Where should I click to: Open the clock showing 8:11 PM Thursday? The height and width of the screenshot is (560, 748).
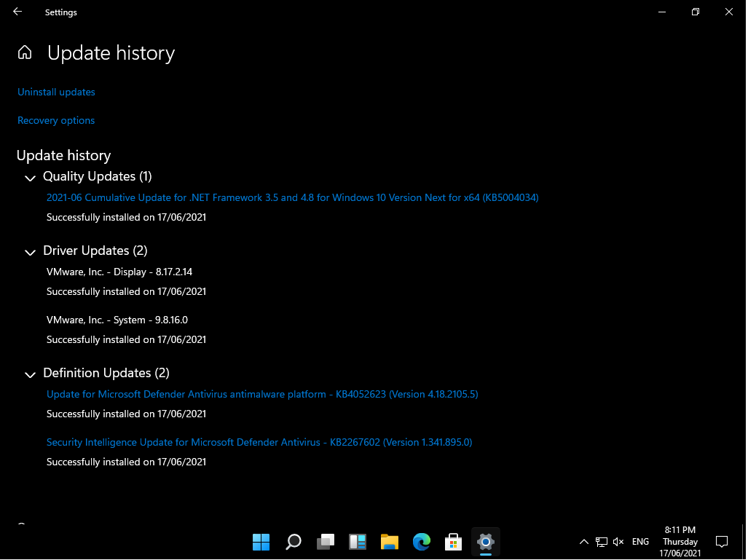(680, 542)
